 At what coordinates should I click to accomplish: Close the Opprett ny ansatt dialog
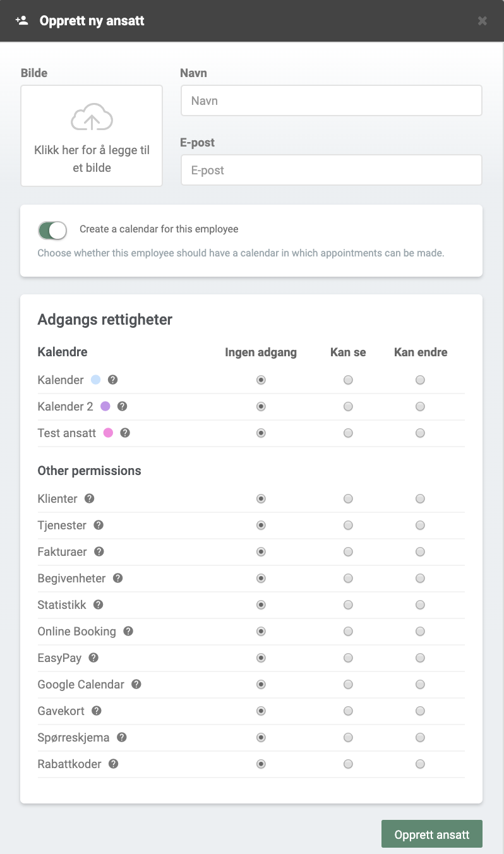[x=483, y=21]
